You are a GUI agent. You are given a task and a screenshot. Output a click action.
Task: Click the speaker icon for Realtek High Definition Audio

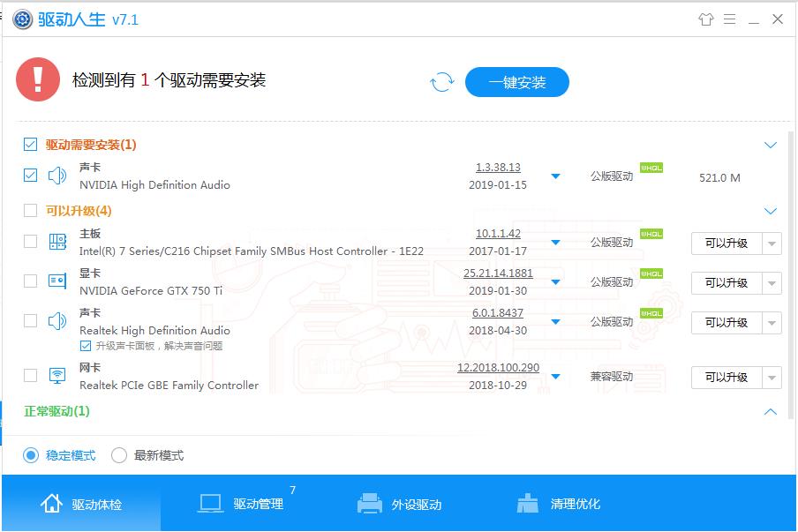click(x=57, y=321)
